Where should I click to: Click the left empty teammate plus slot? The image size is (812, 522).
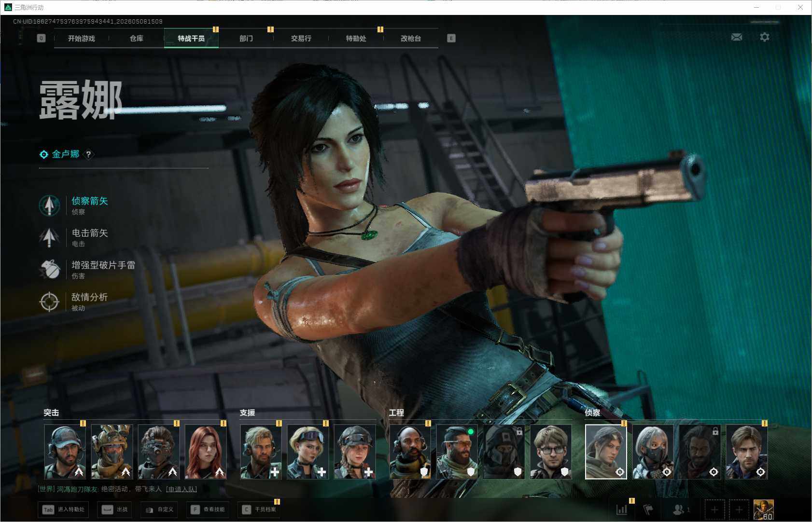(x=714, y=509)
